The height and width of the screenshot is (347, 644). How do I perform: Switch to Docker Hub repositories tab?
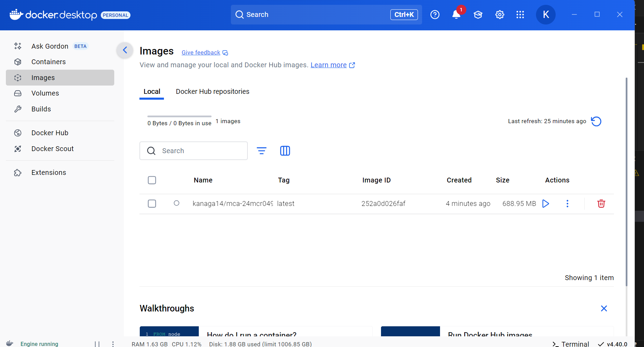(213, 91)
